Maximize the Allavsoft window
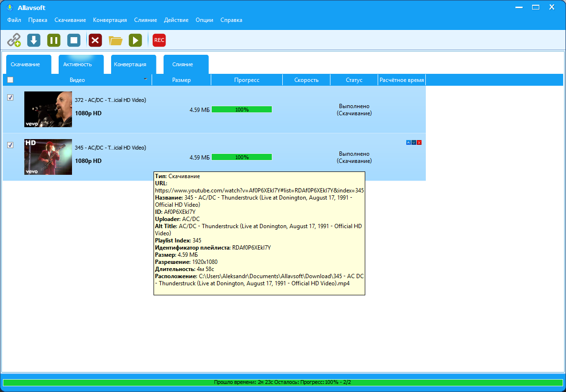The image size is (566, 392). tap(535, 7)
